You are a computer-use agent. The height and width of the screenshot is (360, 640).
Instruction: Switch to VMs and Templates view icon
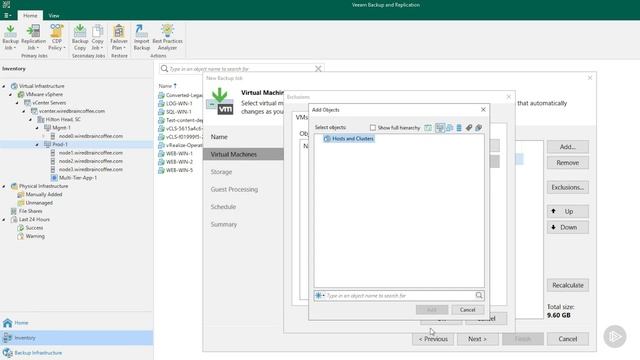(449, 128)
